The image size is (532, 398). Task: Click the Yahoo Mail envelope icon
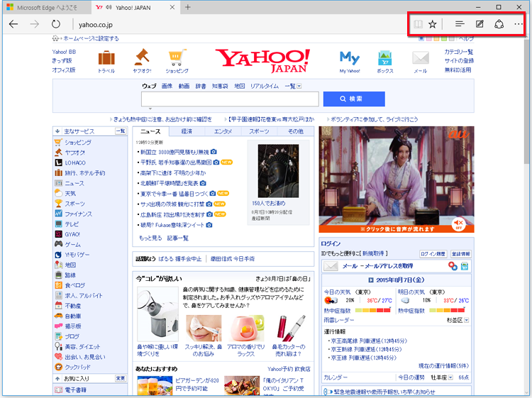click(421, 58)
